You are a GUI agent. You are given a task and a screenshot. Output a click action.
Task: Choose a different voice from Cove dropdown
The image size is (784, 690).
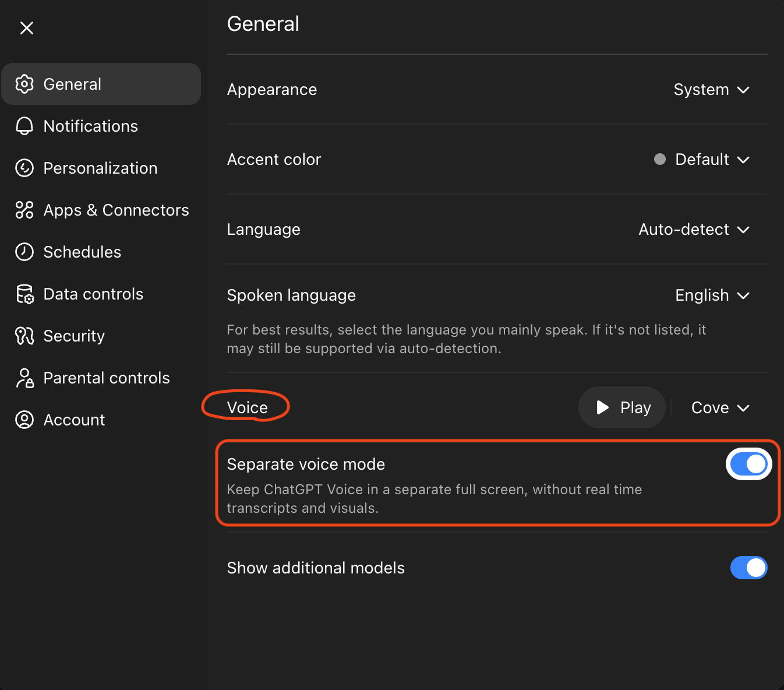click(720, 408)
